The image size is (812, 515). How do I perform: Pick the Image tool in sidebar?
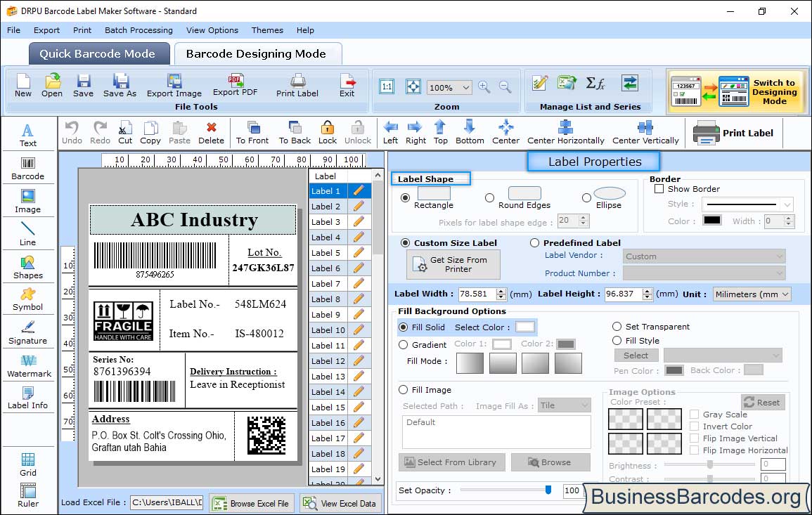[28, 202]
